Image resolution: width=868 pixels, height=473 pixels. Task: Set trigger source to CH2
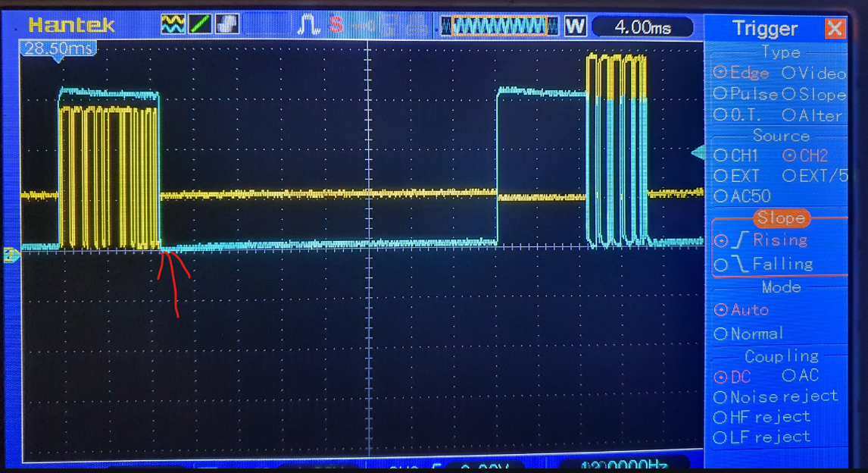[805, 155]
